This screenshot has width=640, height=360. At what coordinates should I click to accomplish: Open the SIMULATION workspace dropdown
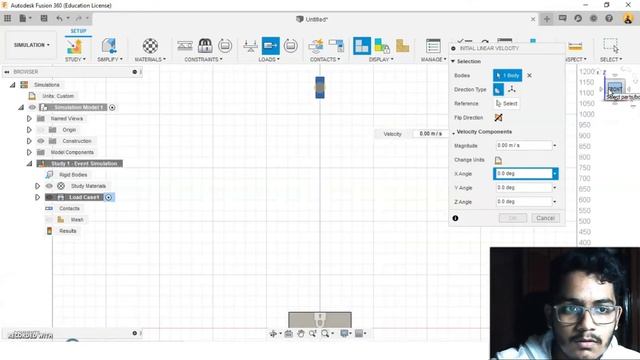[31, 45]
